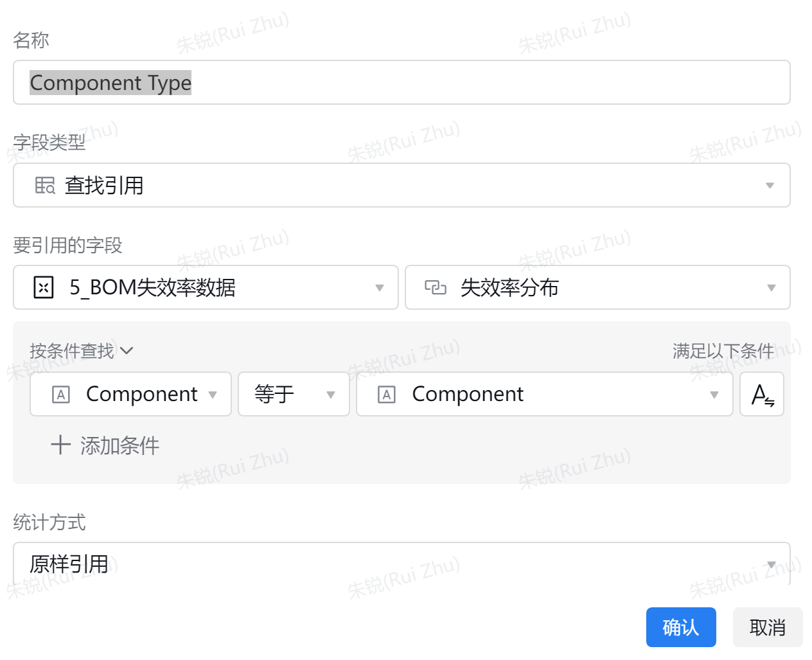812x660 pixels.
Task: Cancel the dialog with 取消
Action: point(768,627)
